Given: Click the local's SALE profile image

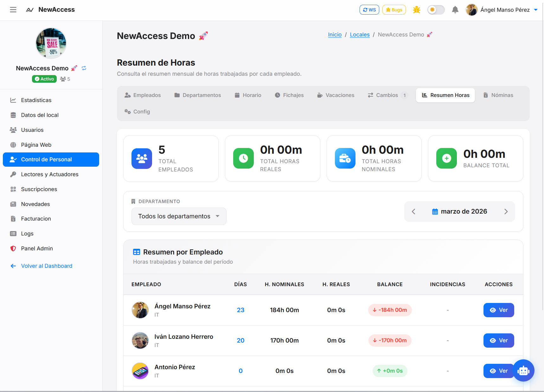Looking at the screenshot, I should pyautogui.click(x=51, y=43).
